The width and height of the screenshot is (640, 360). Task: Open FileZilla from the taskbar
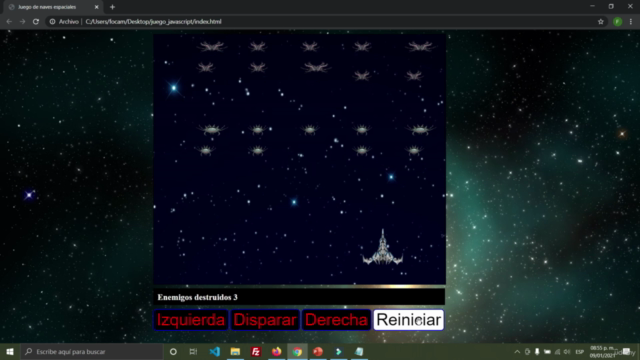[x=256, y=351]
